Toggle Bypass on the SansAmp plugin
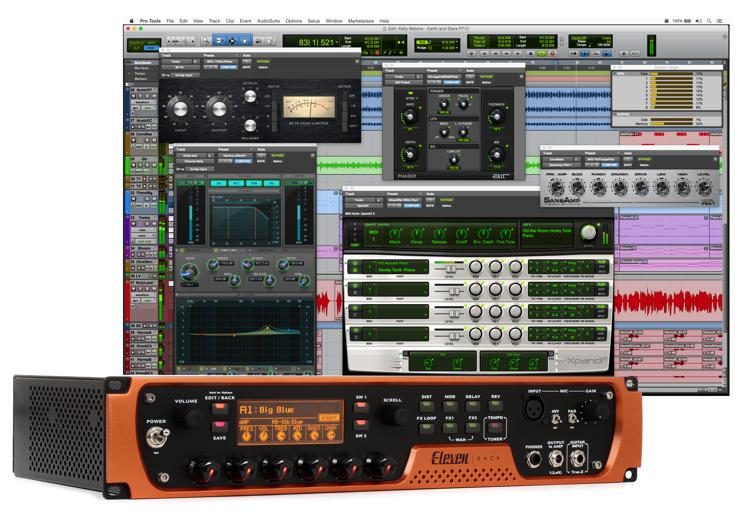This screenshot has height=526, width=750. [644, 159]
